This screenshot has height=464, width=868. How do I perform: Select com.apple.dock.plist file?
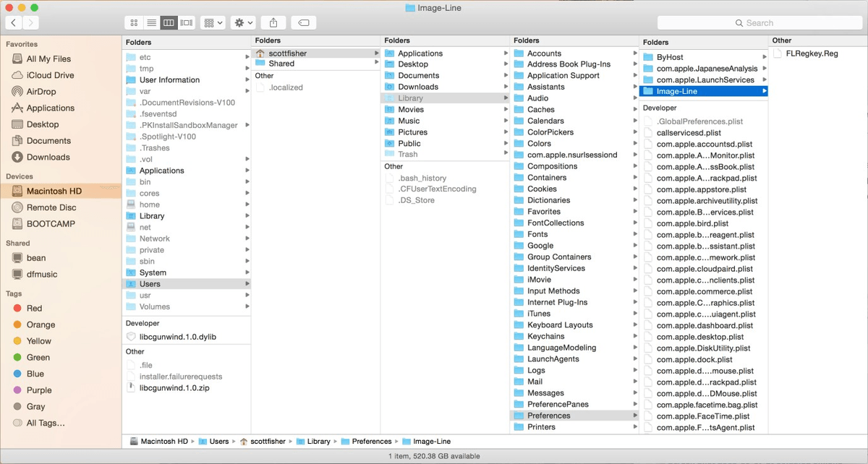(694, 359)
